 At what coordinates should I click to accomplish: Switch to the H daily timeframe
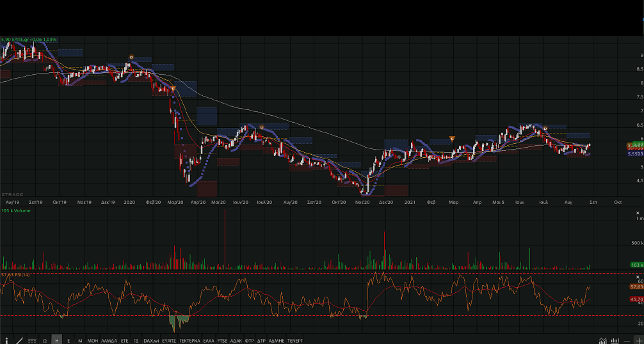(57, 341)
